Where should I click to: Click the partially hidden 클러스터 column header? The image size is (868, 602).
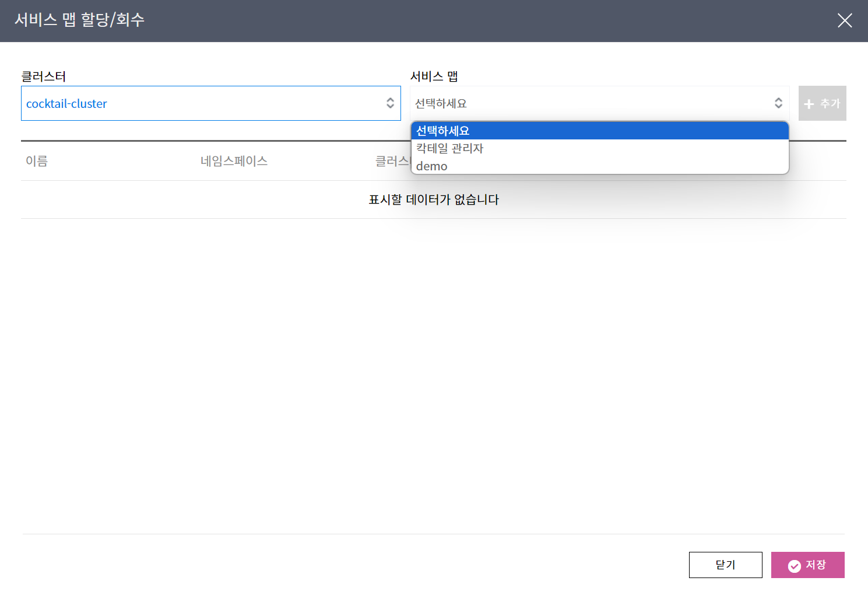(x=392, y=161)
